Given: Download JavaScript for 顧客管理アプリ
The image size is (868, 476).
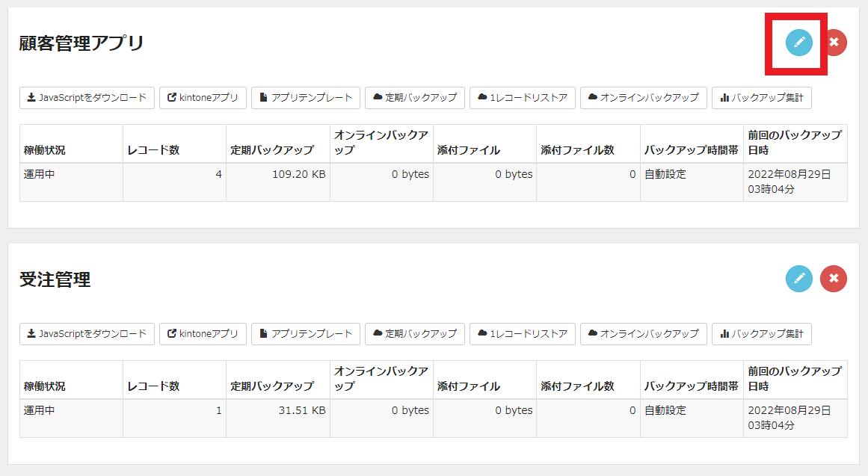Looking at the screenshot, I should (87, 98).
